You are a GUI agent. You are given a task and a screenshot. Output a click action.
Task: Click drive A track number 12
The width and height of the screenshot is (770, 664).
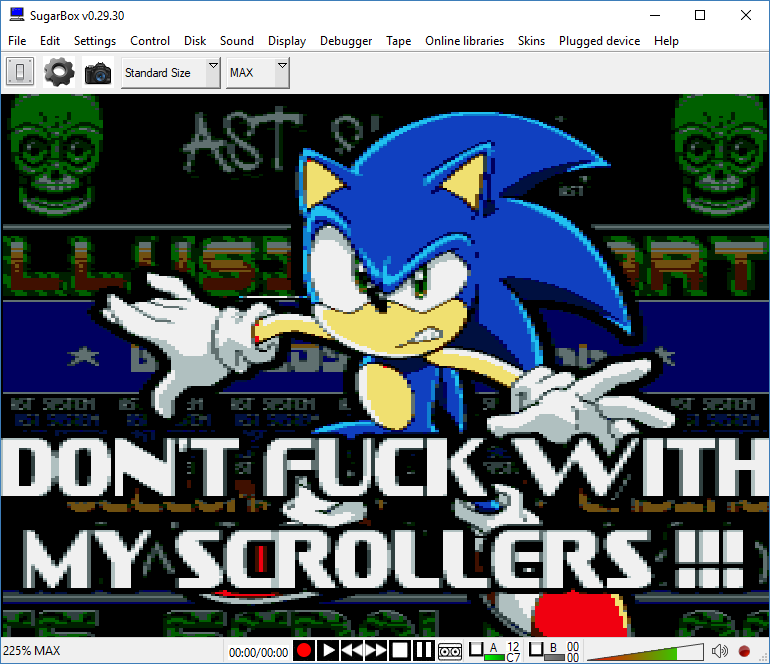coord(513,646)
